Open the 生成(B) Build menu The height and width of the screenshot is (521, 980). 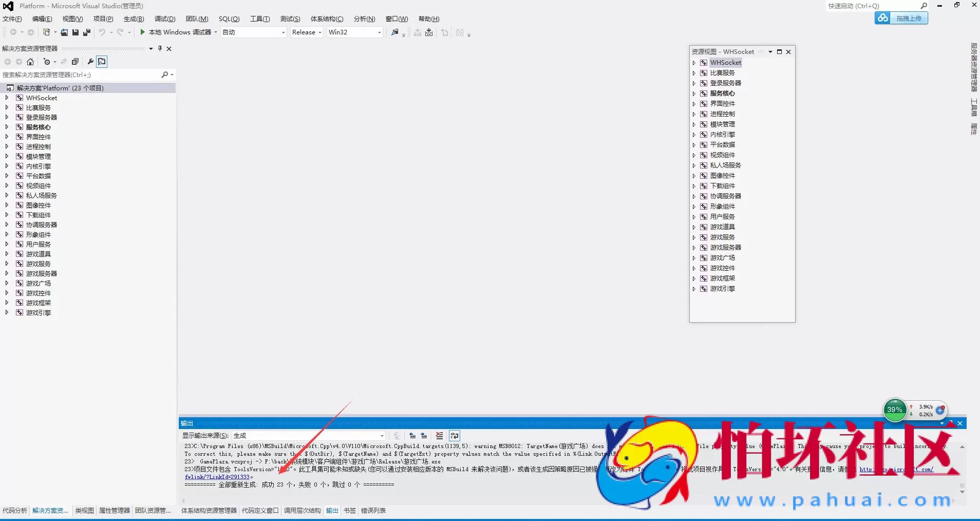pyautogui.click(x=134, y=19)
